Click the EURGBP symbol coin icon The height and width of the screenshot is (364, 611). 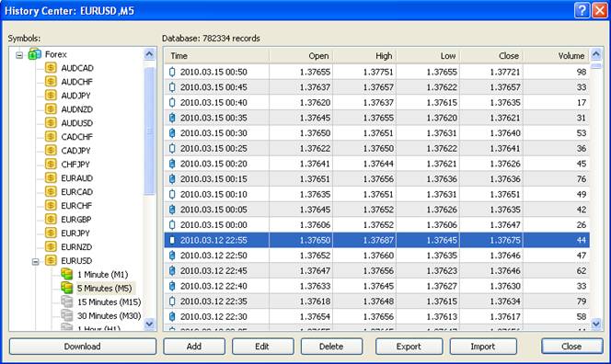click(x=51, y=219)
